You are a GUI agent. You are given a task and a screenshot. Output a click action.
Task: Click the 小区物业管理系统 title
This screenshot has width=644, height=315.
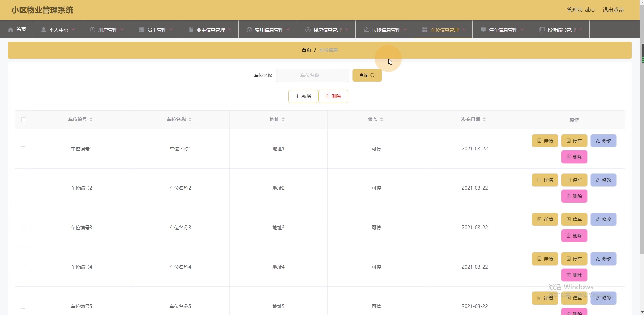click(x=42, y=10)
